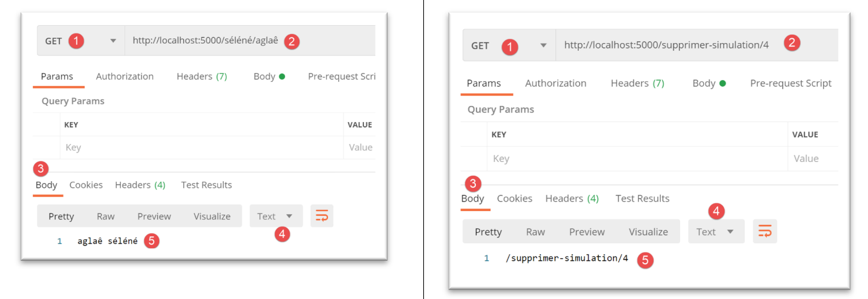The width and height of the screenshot is (868, 299).
Task: Open GET method dropdown for the sélené/aglaê request
Action: point(81,41)
